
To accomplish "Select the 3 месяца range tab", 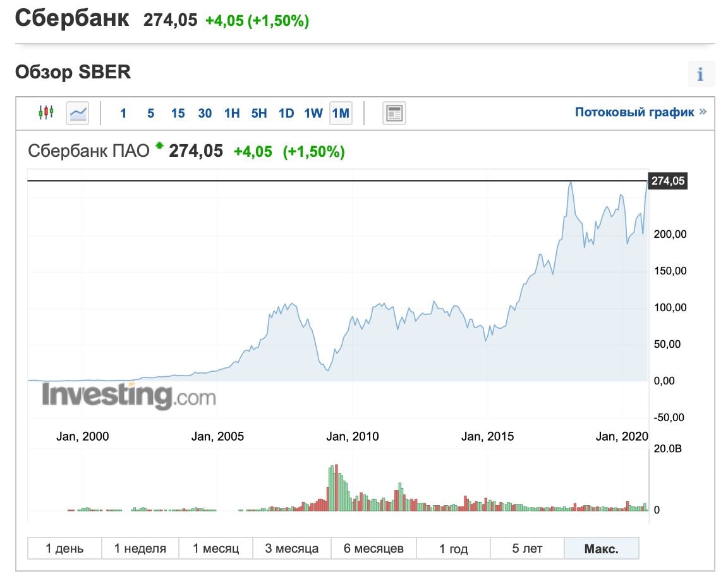I will point(291,549).
